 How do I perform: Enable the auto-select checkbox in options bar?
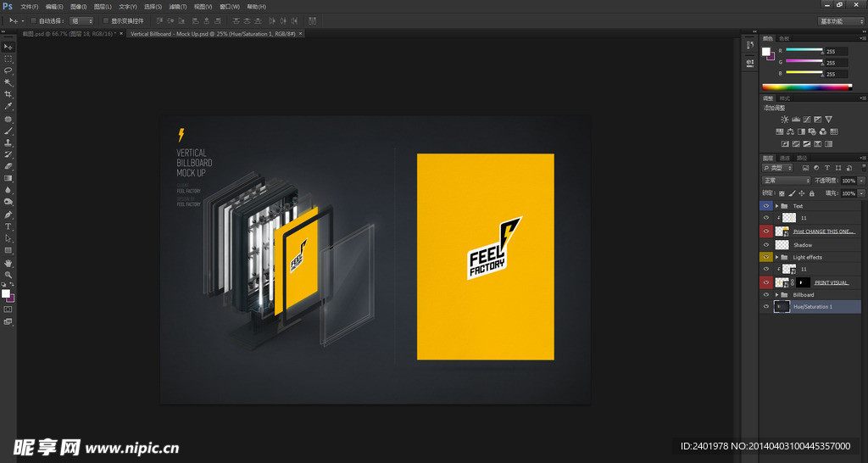[33, 20]
